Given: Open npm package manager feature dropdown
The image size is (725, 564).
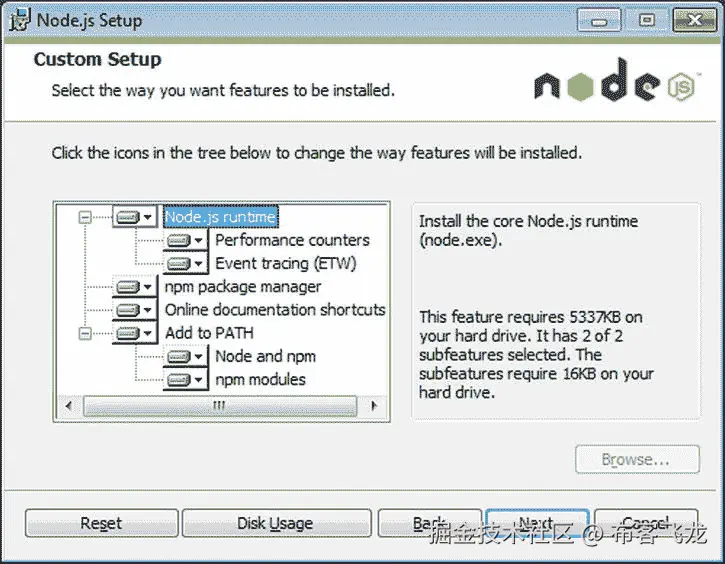Looking at the screenshot, I should (135, 287).
